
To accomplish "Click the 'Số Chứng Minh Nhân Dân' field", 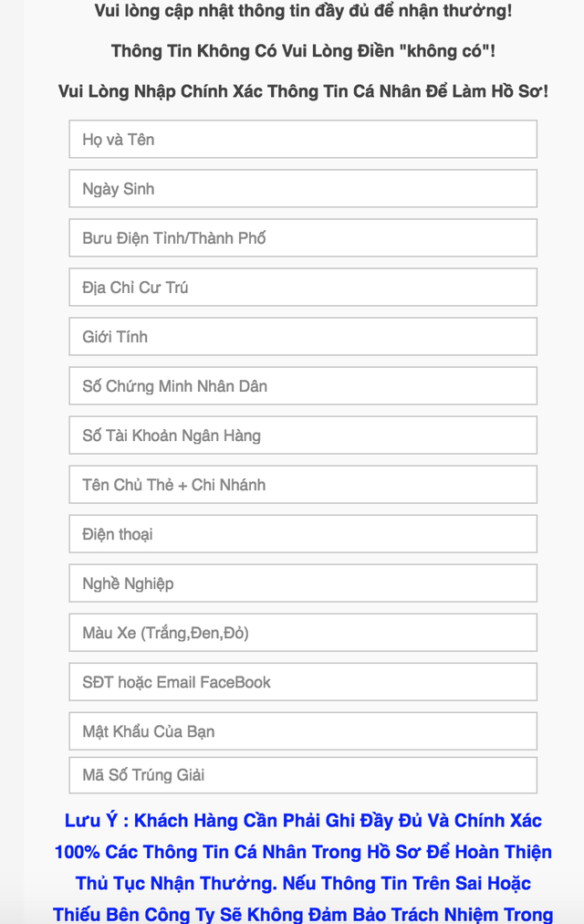I will (302, 386).
